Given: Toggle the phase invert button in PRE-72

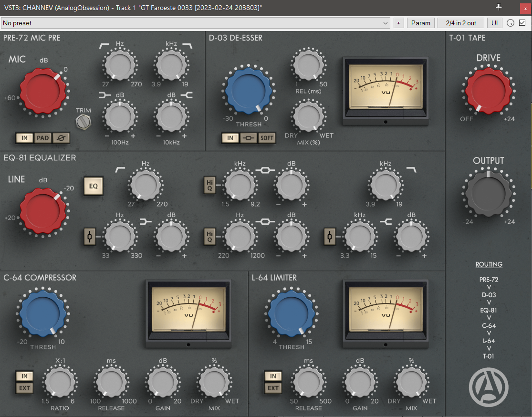Looking at the screenshot, I should [62, 138].
